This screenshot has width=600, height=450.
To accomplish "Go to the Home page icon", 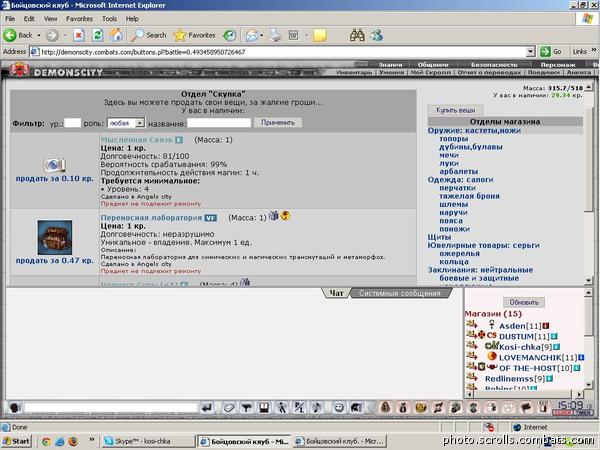I will pyautogui.click(x=116, y=35).
